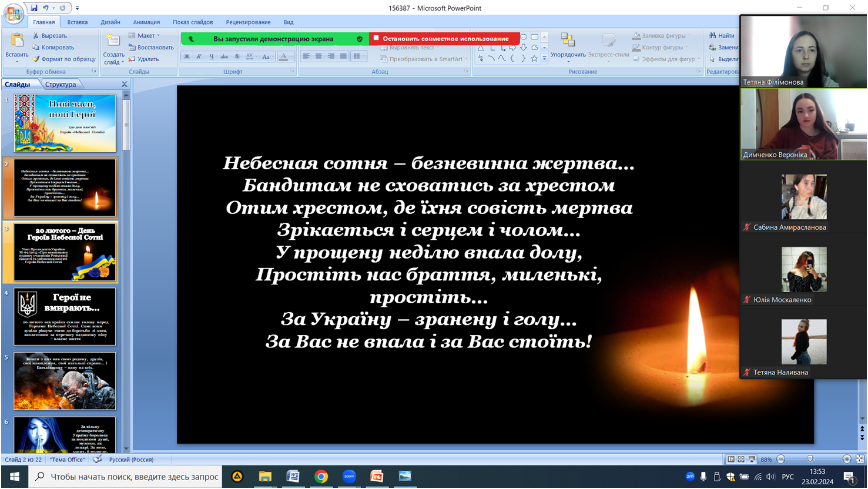Select slide 4 thumbnail Герої не вмирають
The height and width of the screenshot is (489, 868).
click(65, 316)
